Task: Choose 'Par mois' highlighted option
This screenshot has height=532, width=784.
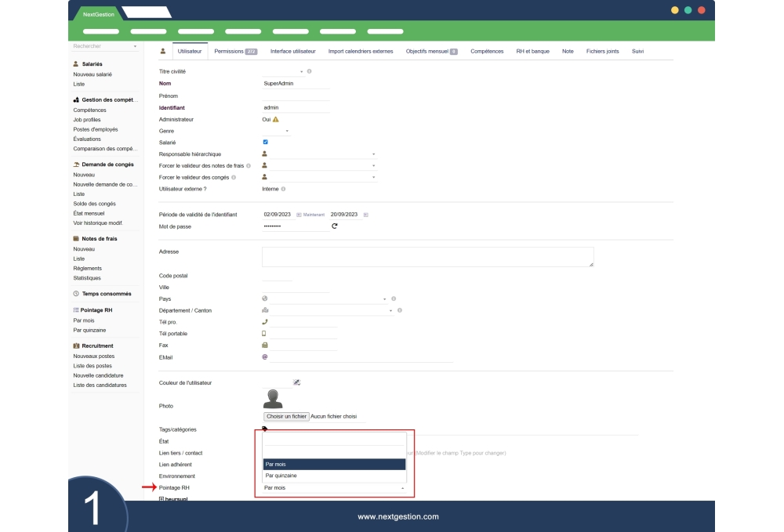Action: [x=334, y=464]
